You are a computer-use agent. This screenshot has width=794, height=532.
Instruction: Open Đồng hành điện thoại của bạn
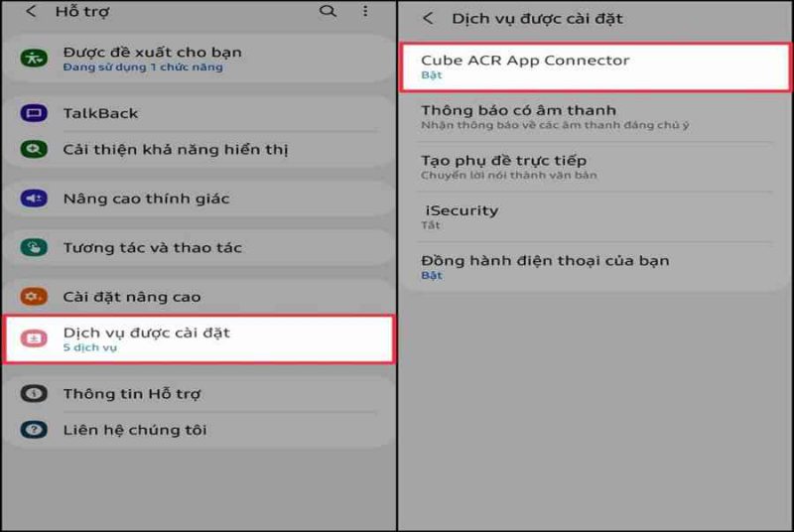(x=595, y=267)
